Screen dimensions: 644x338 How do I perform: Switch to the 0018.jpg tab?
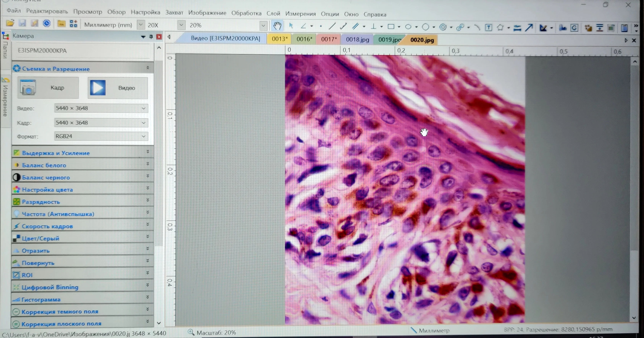point(357,40)
